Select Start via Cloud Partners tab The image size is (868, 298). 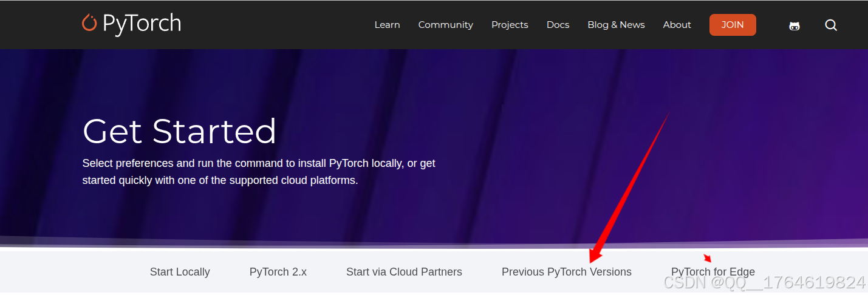pyautogui.click(x=404, y=272)
